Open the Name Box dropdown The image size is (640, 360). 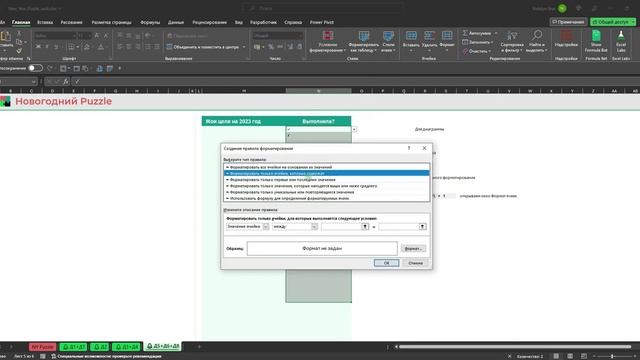(x=34, y=82)
